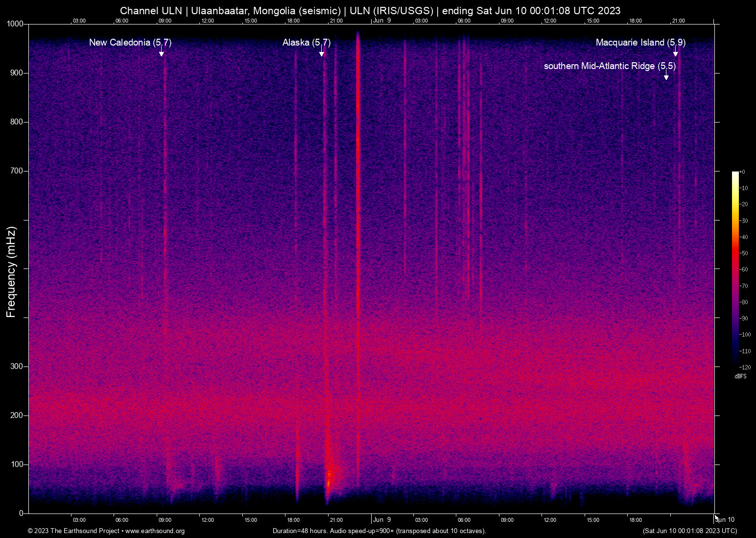The height and width of the screenshot is (538, 756).
Task: Click the 300 mHz frequency tick label
Action: pos(17,367)
